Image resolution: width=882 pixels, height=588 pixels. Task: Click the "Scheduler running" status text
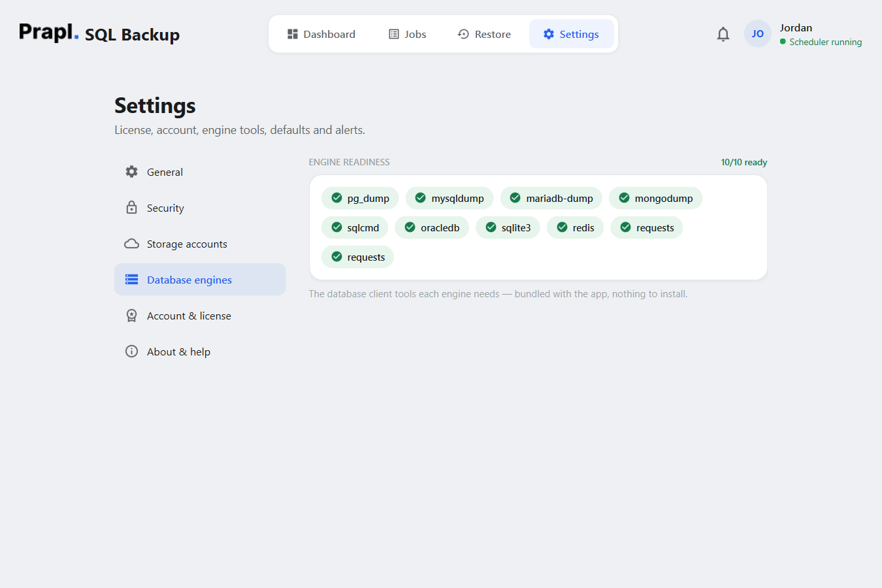(x=825, y=42)
